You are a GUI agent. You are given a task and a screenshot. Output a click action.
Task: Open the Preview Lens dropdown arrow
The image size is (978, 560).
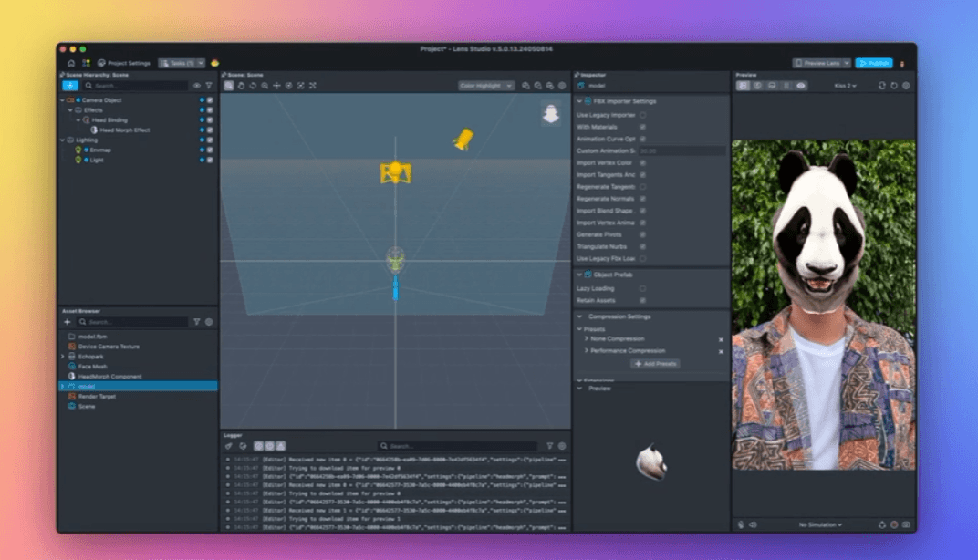point(847,63)
